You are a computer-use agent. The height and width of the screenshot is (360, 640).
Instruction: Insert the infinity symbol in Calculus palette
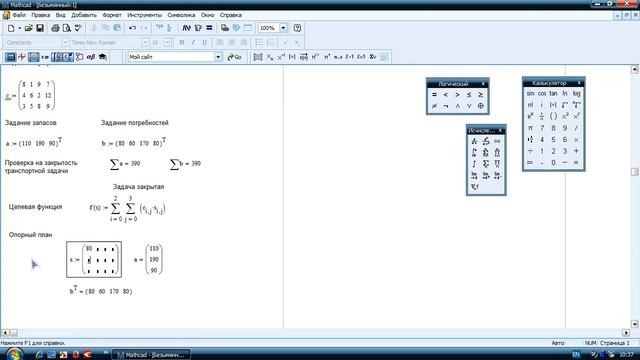[497, 141]
